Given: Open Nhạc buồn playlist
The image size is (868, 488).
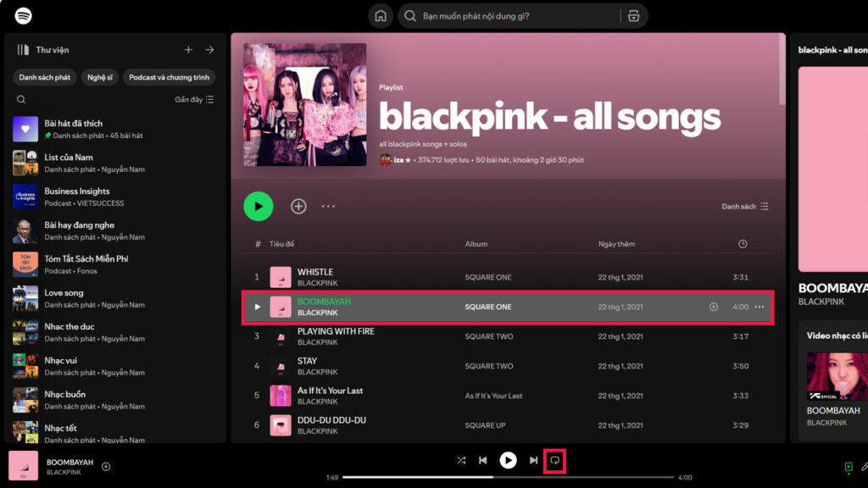Looking at the screenshot, I should (x=115, y=400).
